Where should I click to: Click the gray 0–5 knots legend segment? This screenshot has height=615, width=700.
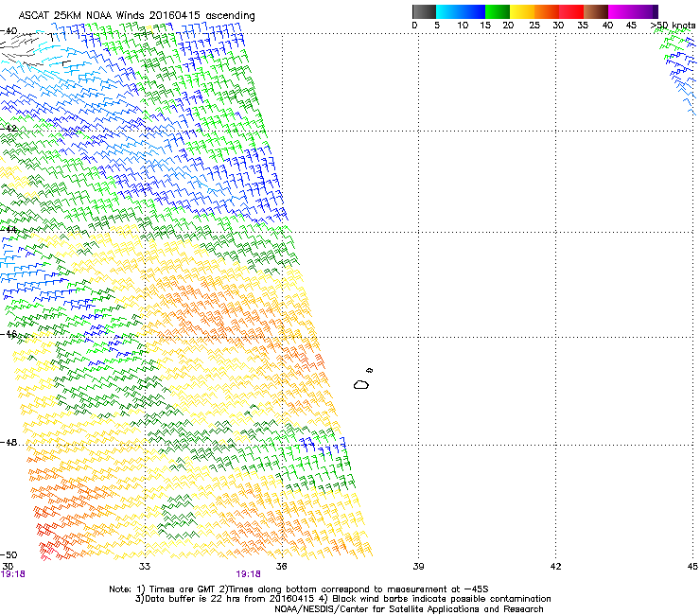(x=424, y=11)
